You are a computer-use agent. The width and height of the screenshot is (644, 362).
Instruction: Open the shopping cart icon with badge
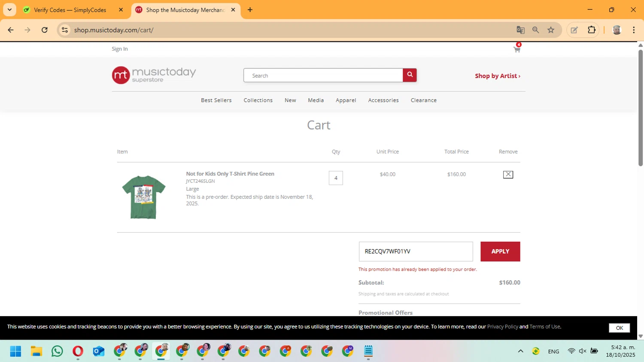[x=517, y=49]
